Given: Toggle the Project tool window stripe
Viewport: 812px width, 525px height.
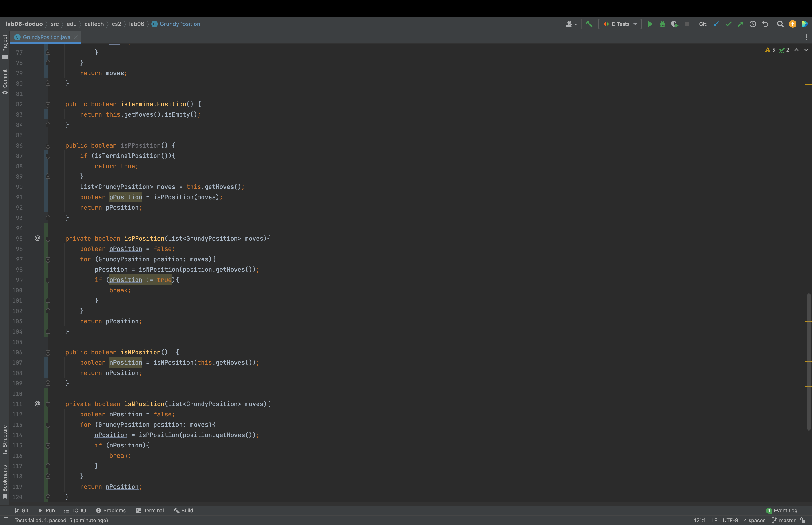Looking at the screenshot, I should [x=5, y=46].
